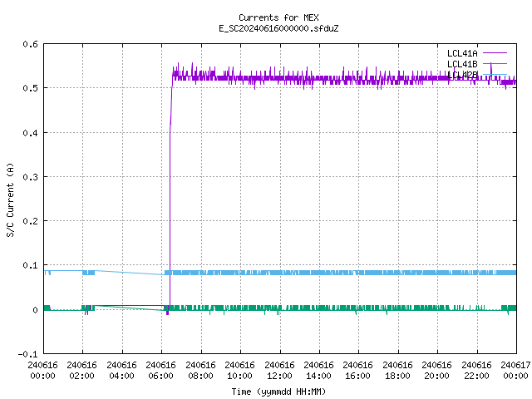Click the x-axis tick label 240616 00:00
This screenshot has width=532, height=399.
click(42, 371)
